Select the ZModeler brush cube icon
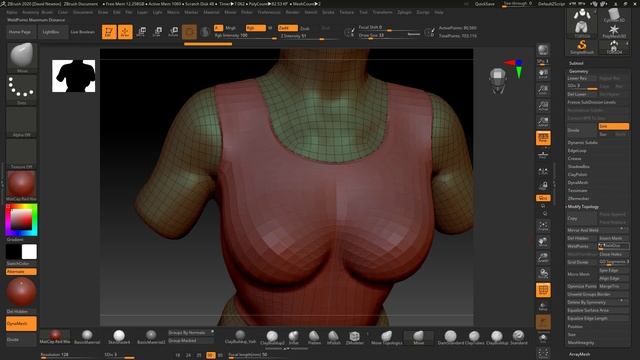The width and height of the screenshot is (640, 360). click(x=354, y=337)
